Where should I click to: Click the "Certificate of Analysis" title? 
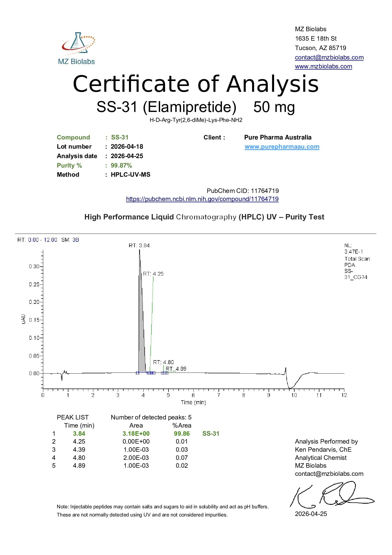[196, 84]
